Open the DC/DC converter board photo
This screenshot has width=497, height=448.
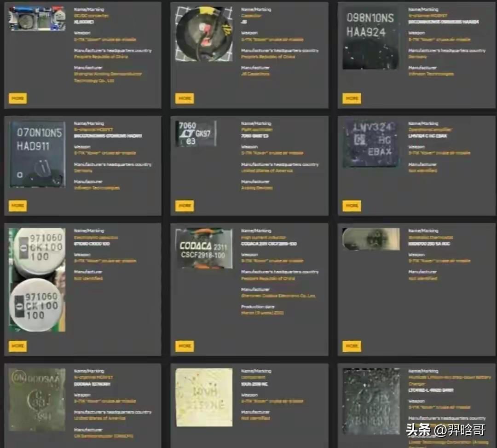tap(37, 18)
